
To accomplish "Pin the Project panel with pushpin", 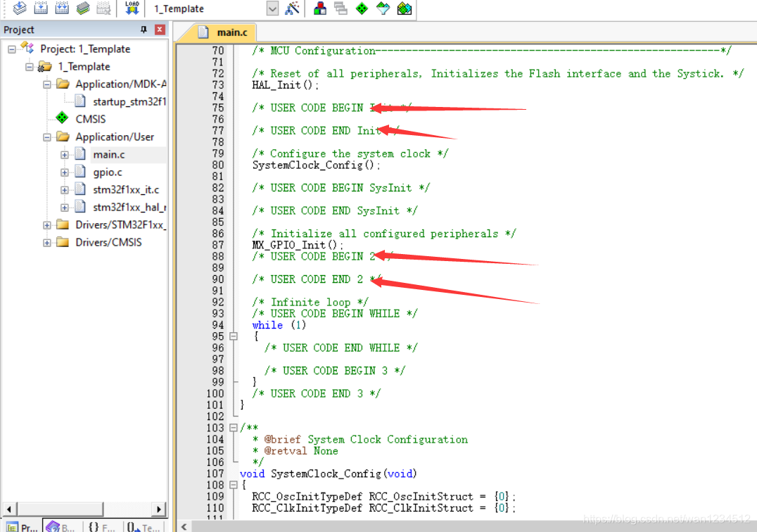I will tap(144, 30).
